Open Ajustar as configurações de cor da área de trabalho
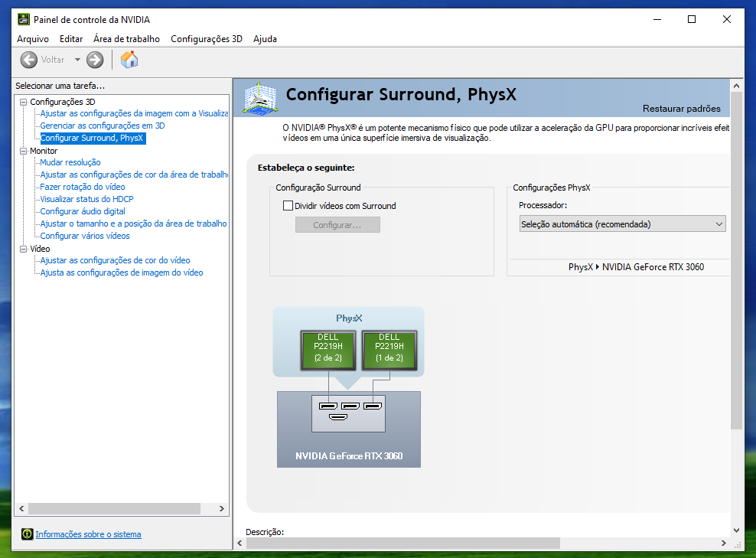 (134, 175)
